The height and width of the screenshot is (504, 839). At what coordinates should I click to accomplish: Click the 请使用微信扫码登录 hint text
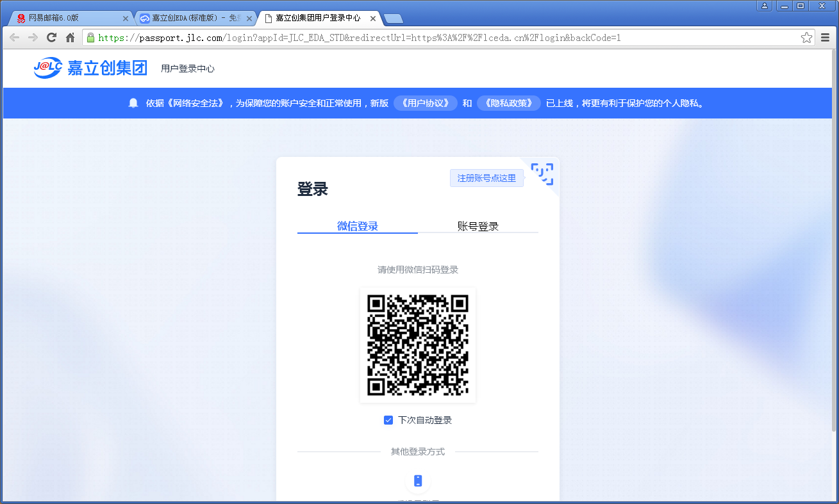[418, 270]
